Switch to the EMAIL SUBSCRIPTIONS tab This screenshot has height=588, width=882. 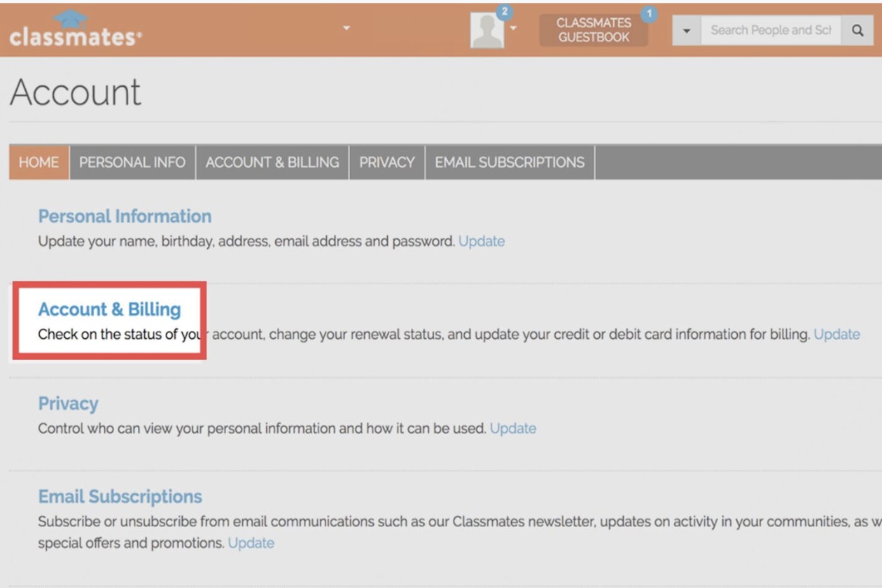pyautogui.click(x=509, y=162)
